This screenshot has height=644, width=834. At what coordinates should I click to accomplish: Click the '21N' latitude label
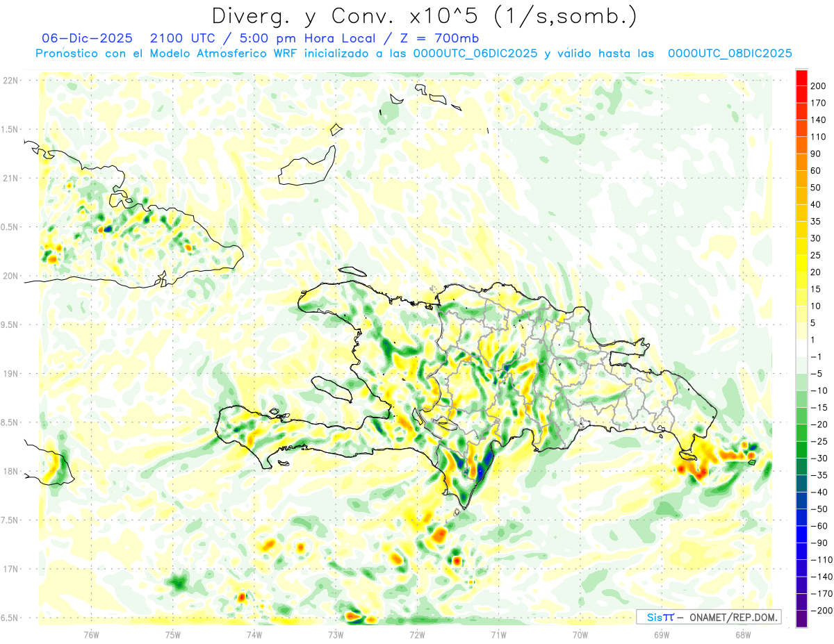[x=10, y=179]
